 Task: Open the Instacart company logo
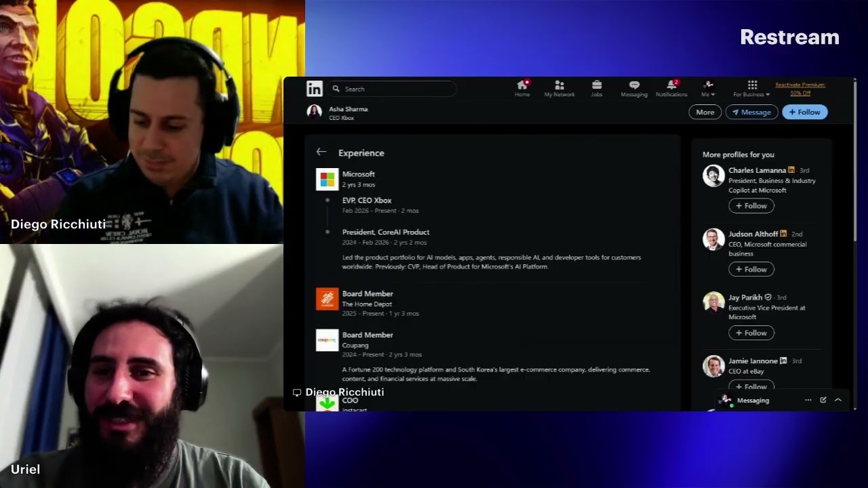[x=327, y=403]
